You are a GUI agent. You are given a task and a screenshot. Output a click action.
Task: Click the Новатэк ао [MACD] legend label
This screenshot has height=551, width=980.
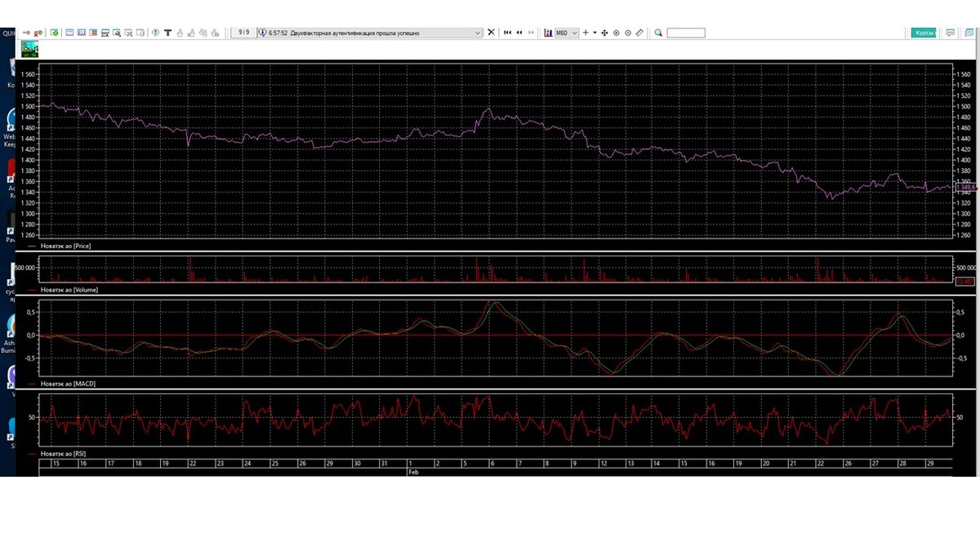(68, 383)
